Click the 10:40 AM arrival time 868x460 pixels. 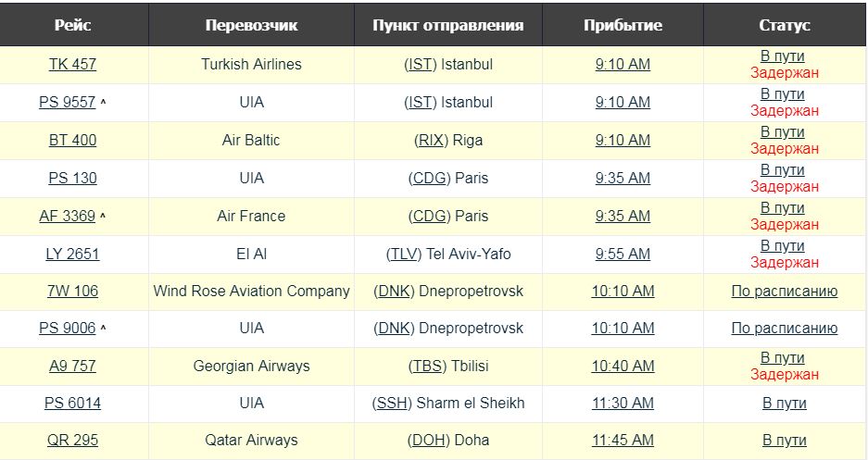pos(623,366)
